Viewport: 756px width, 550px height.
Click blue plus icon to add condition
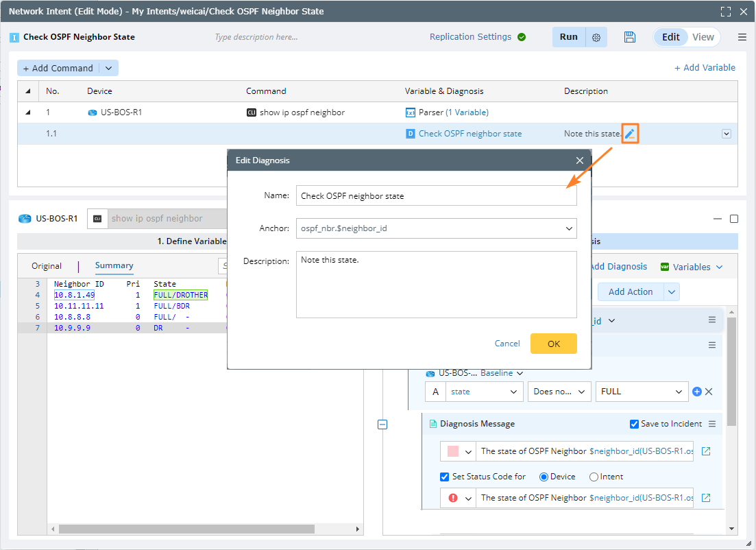[697, 392]
